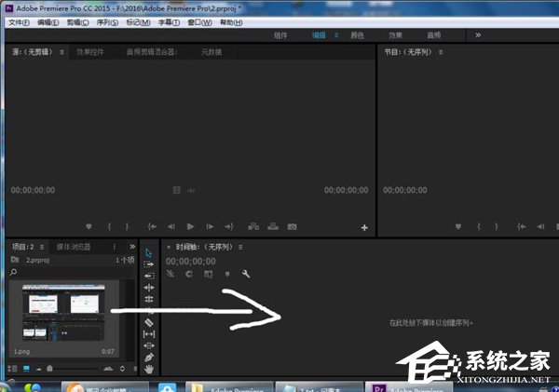Switch to the Metadata tab
The width and height of the screenshot is (559, 392).
point(211,52)
